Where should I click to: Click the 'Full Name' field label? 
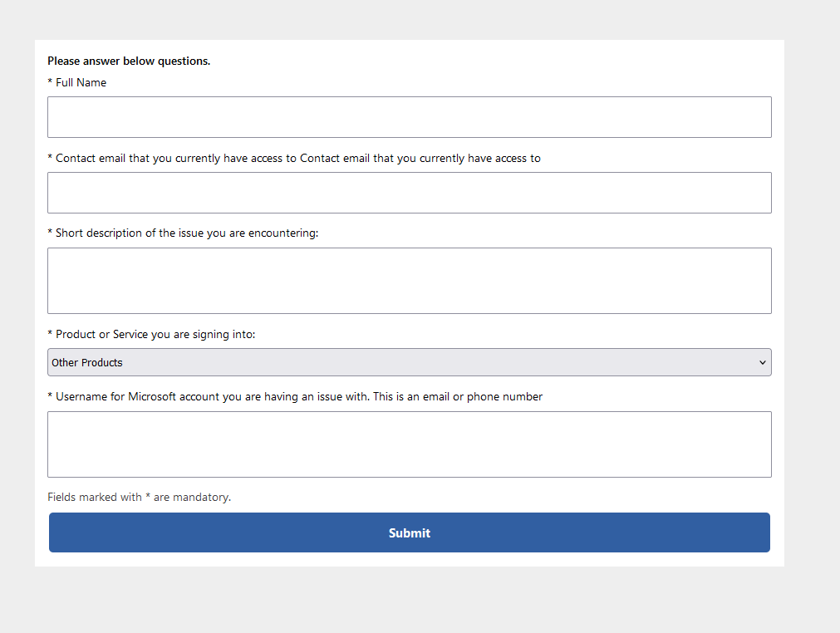[81, 83]
